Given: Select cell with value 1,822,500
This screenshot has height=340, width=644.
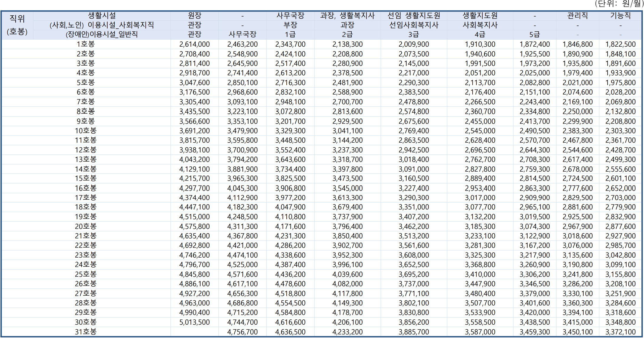Looking at the screenshot, I should (x=620, y=44).
